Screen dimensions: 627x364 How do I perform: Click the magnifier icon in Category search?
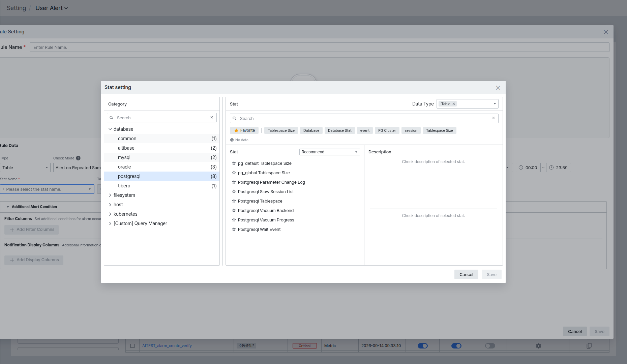click(112, 118)
